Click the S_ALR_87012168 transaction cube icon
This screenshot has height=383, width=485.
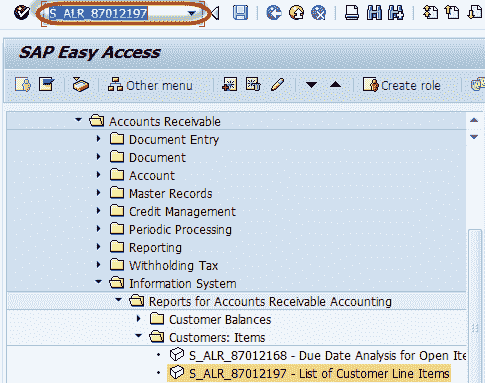177,354
